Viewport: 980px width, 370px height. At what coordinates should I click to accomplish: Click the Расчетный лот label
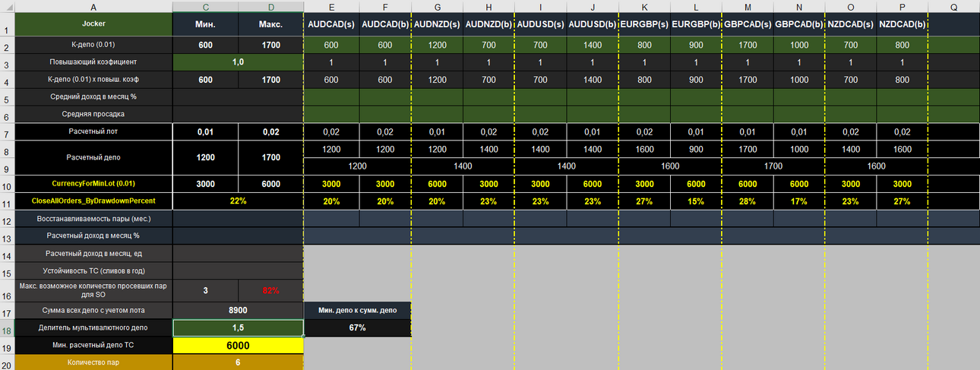click(x=93, y=131)
